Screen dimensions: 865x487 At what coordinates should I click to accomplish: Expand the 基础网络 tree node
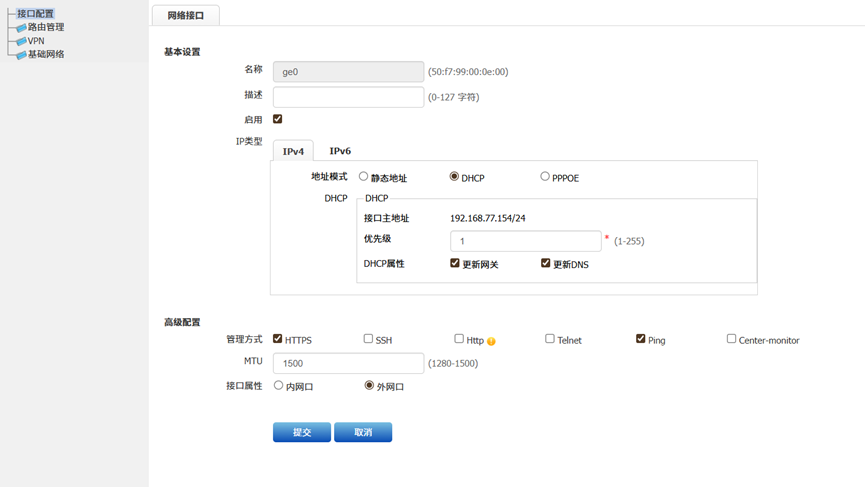coord(46,54)
